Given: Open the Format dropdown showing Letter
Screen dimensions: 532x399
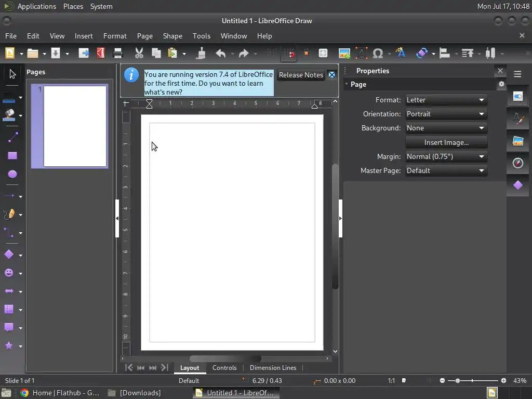Looking at the screenshot, I should point(446,100).
